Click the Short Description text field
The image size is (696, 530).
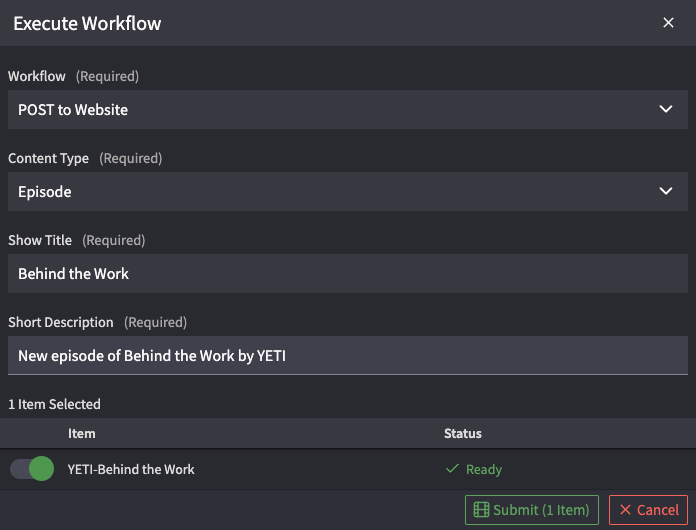(x=347, y=355)
